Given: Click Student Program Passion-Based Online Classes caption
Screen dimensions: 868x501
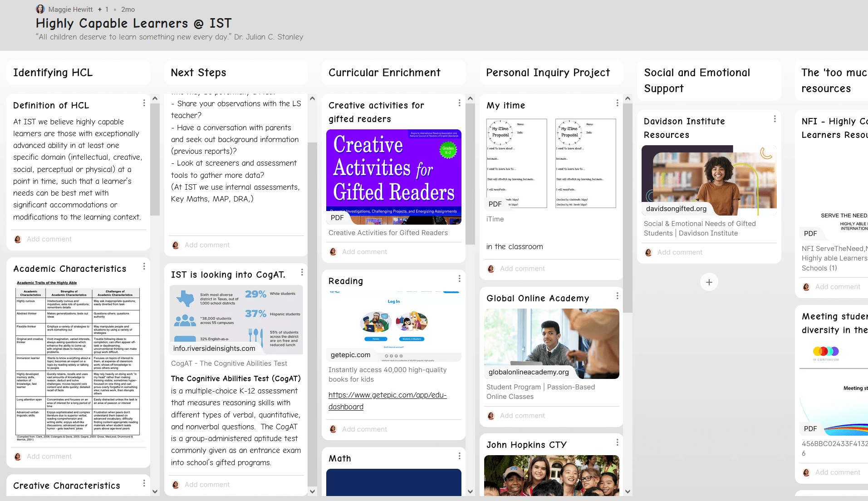Looking at the screenshot, I should [540, 392].
